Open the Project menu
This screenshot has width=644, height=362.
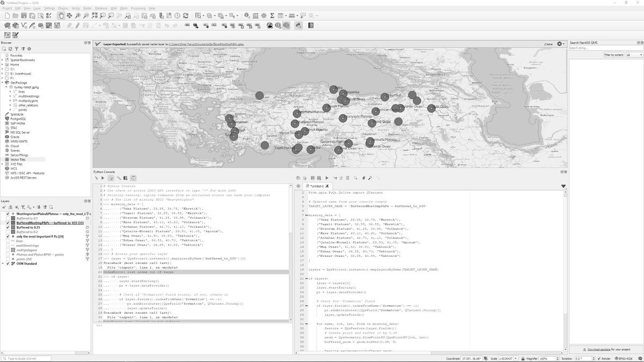coord(7,9)
